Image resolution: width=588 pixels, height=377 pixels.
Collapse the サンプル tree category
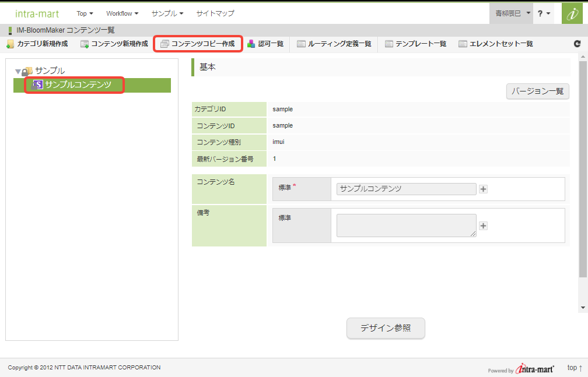[x=17, y=71]
